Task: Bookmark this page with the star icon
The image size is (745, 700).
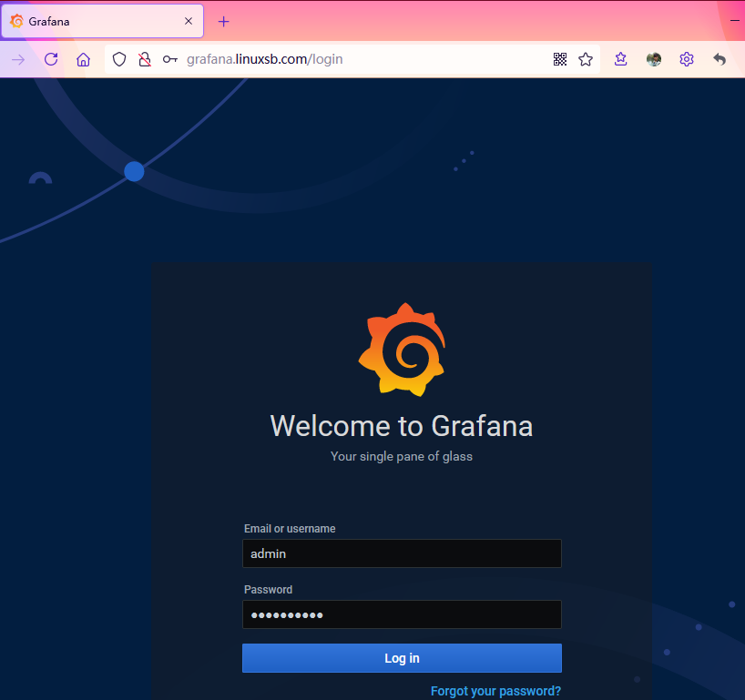Action: click(x=586, y=59)
